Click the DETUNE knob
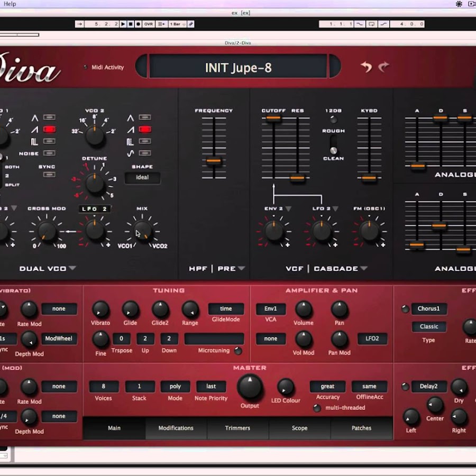476x476 pixels. pyautogui.click(x=95, y=183)
